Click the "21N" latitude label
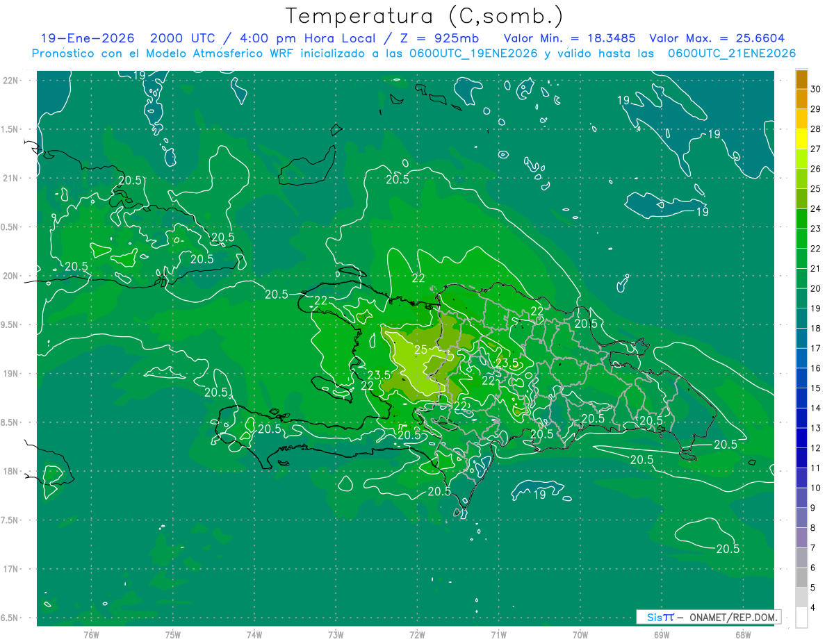834x644 pixels. tap(10, 178)
